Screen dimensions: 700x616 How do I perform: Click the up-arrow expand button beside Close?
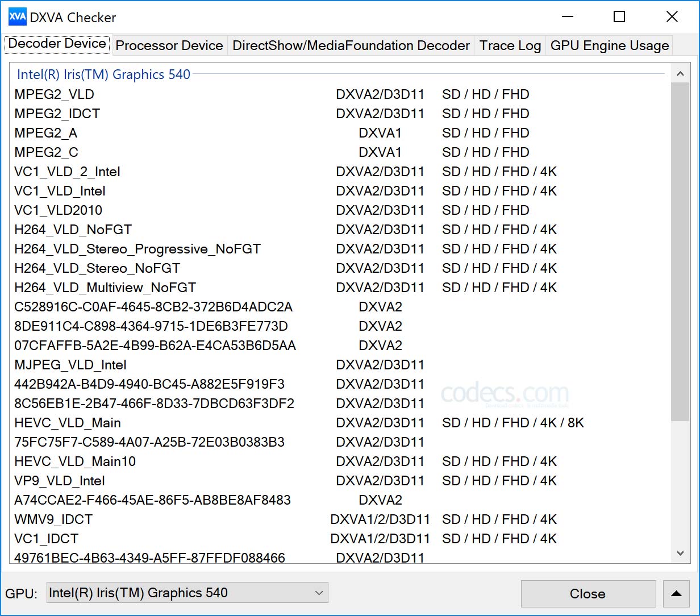676,594
